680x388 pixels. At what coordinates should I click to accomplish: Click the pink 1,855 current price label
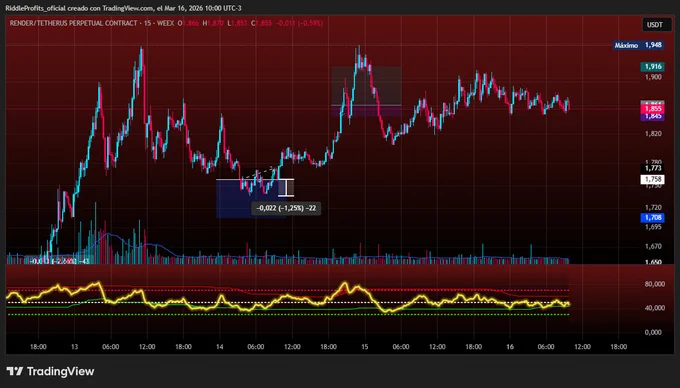652,109
